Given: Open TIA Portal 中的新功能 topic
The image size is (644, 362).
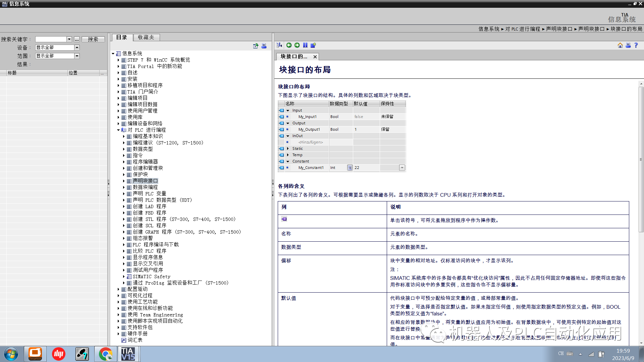Looking at the screenshot, I should pos(155,66).
